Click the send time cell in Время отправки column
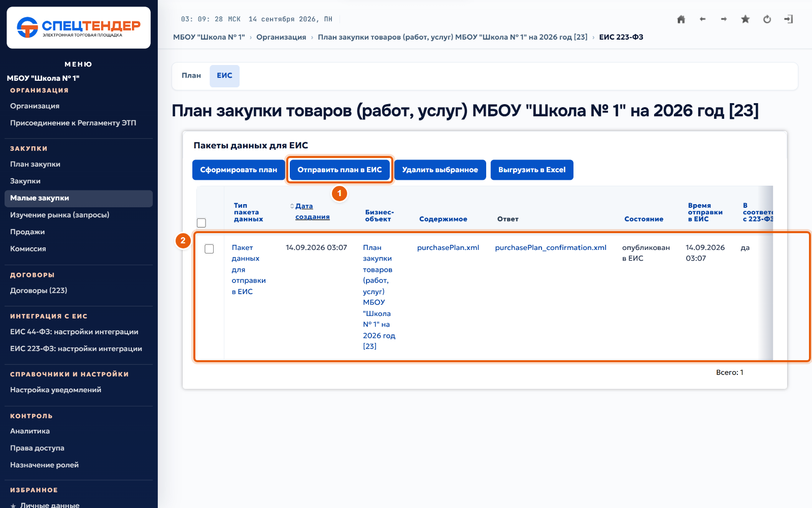Viewport: 812px width, 508px height. [x=705, y=253]
